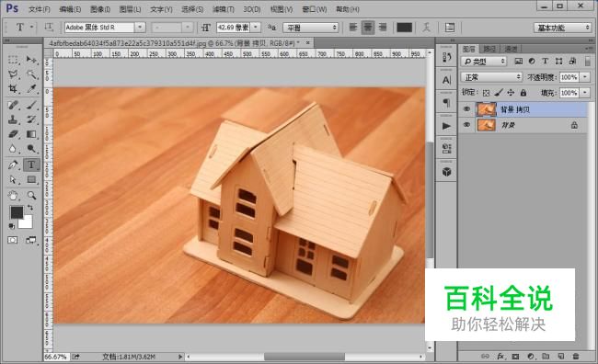
Task: Toggle the type layers filter
Action: pos(546,61)
